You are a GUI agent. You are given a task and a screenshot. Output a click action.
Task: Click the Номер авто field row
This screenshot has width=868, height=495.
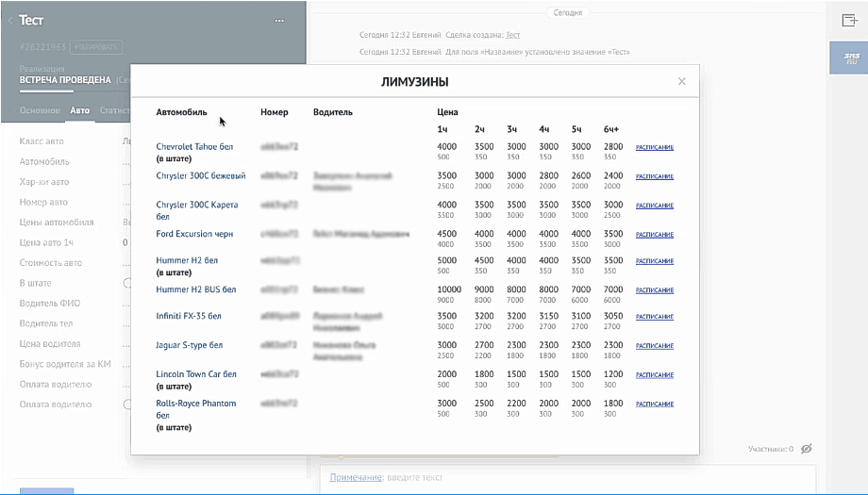tap(75, 202)
